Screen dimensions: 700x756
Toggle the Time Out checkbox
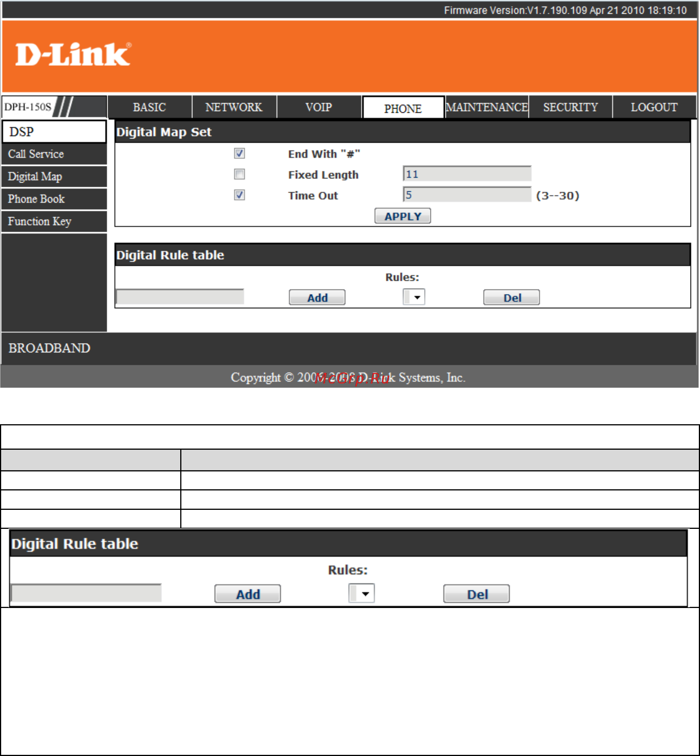click(239, 195)
